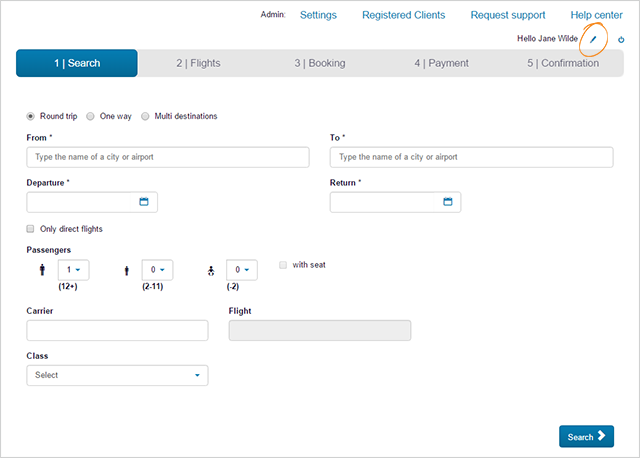Viewport: 640px width, 458px height.
Task: Click the From city input field
Action: pyautogui.click(x=168, y=157)
